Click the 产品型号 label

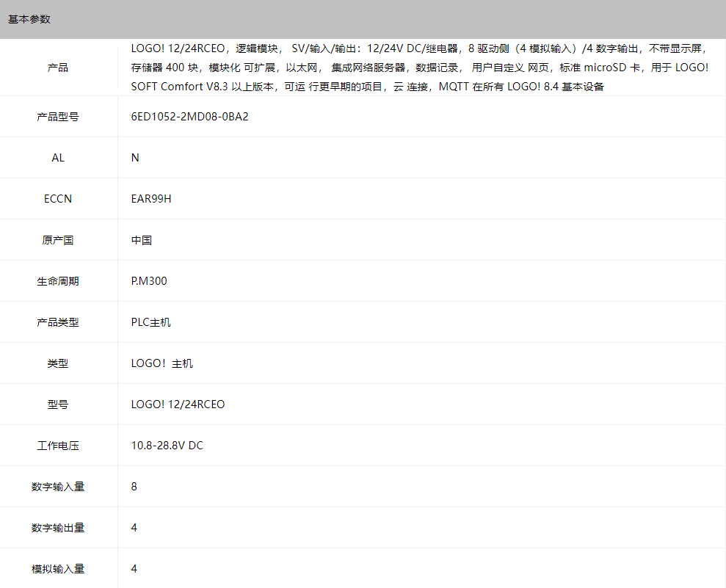click(58, 117)
